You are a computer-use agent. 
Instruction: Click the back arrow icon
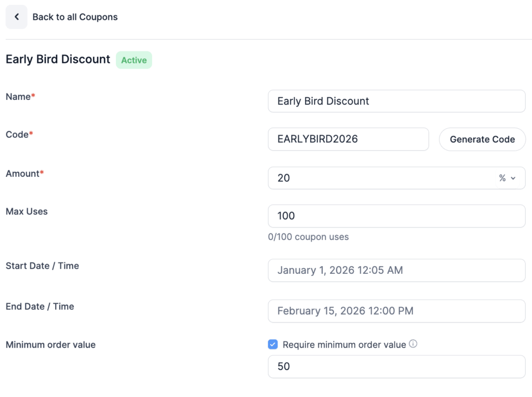pyautogui.click(x=16, y=17)
